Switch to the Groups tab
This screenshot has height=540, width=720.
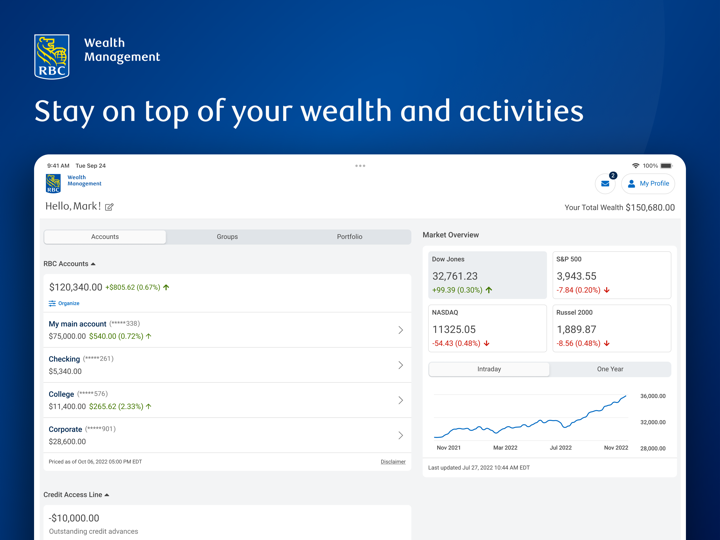pos(227,237)
